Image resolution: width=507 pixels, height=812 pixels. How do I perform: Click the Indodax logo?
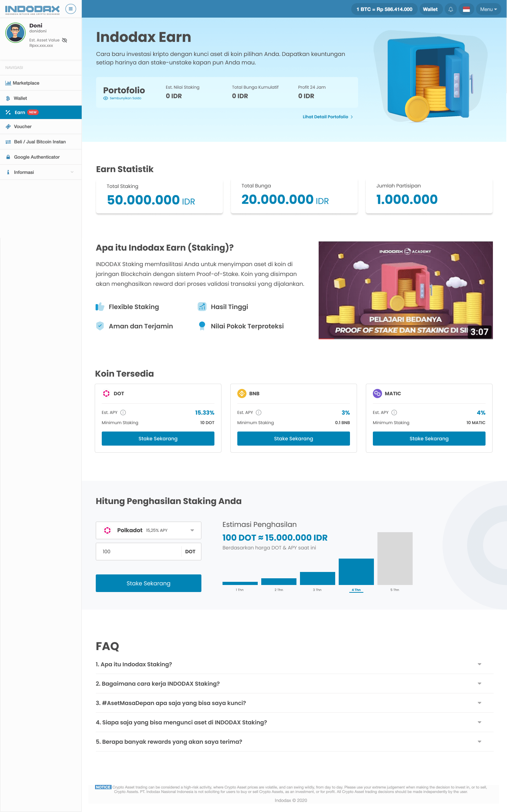pos(32,10)
